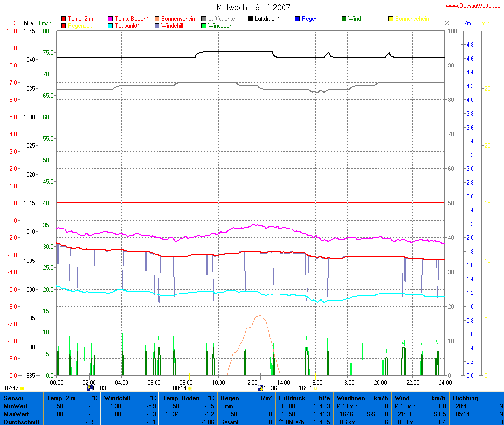Click the cyan Taupunkt legend swatch

[x=110, y=26]
